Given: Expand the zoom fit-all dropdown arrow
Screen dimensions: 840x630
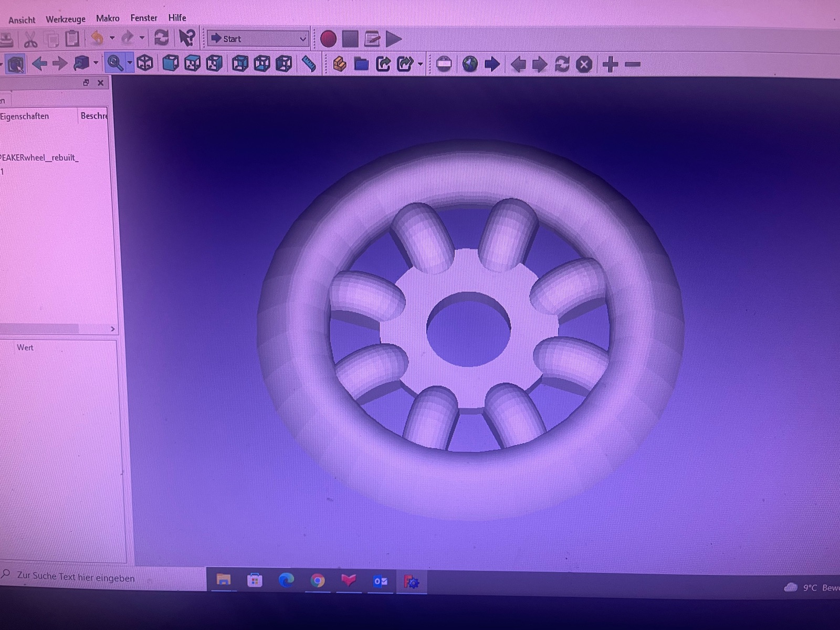Looking at the screenshot, I should pos(130,64).
